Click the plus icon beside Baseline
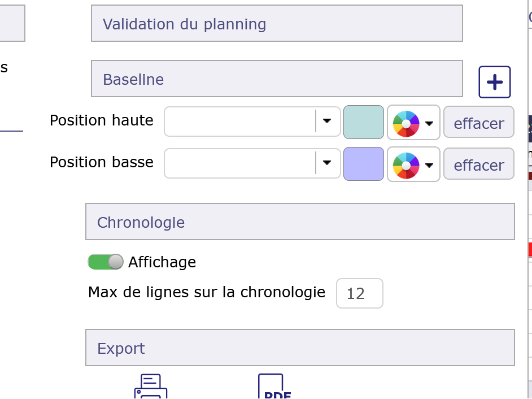This screenshot has width=532, height=399. [495, 83]
